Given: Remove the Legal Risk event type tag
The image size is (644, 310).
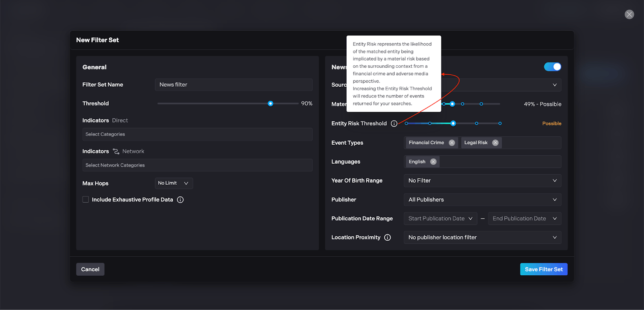Looking at the screenshot, I should [495, 143].
